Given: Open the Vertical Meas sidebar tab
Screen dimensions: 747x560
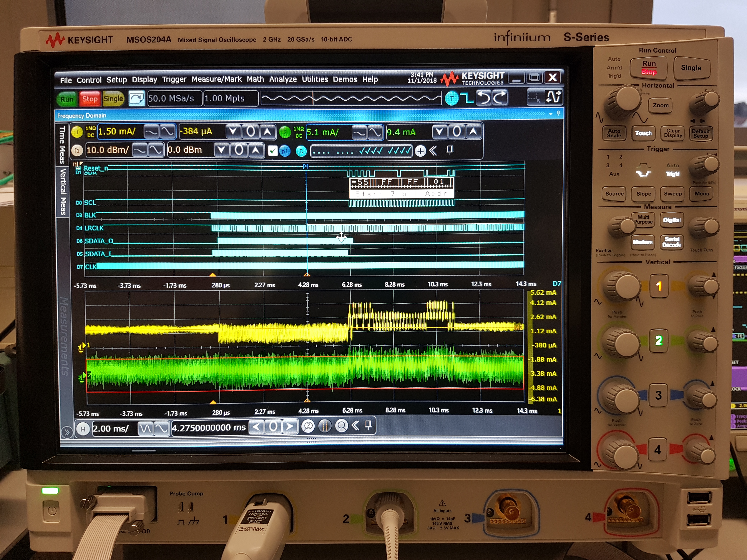Looking at the screenshot, I should click(63, 192).
